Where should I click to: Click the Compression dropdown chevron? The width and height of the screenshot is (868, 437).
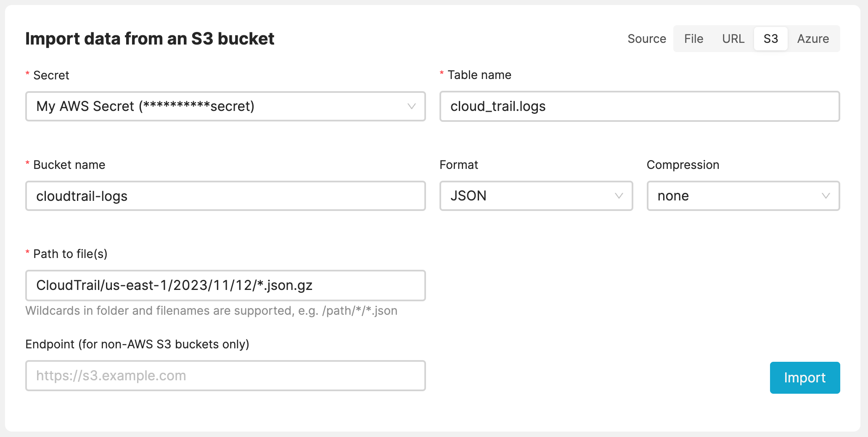(x=826, y=196)
